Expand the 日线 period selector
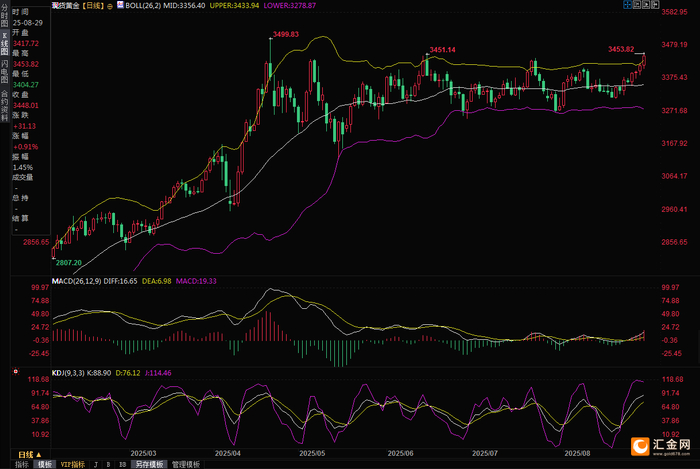Viewport: 700px width, 469px height. [x=29, y=454]
